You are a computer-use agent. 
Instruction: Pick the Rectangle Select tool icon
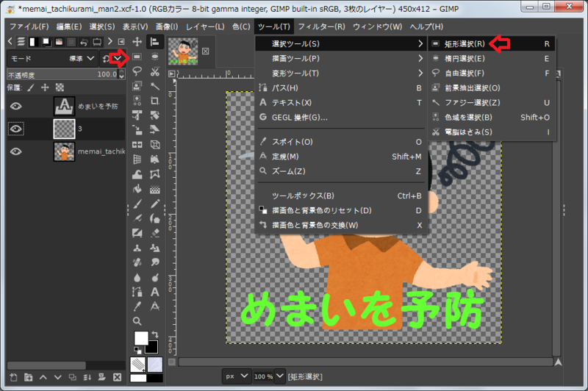[x=137, y=57]
